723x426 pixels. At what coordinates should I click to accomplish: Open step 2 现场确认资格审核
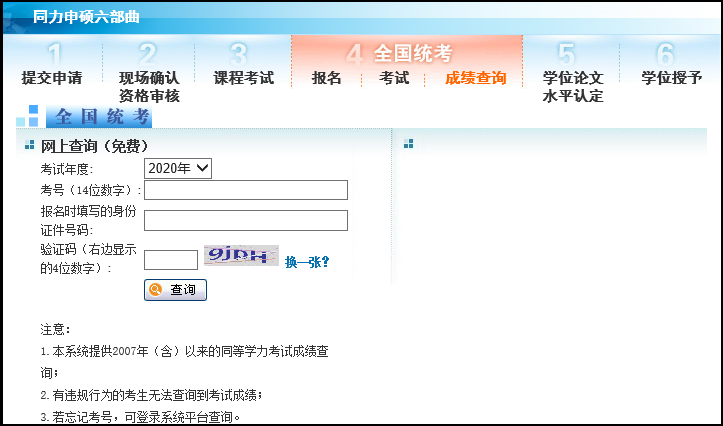click(149, 73)
